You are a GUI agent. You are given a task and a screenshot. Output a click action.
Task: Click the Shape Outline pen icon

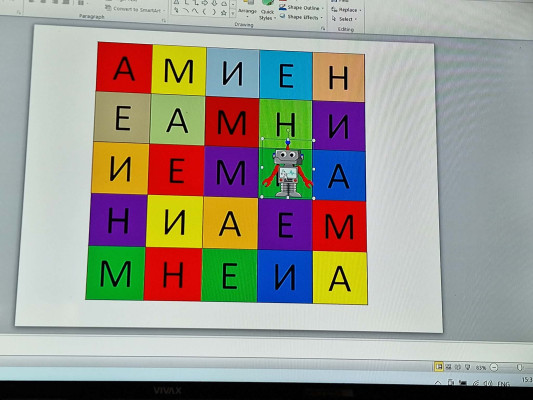click(x=283, y=7)
